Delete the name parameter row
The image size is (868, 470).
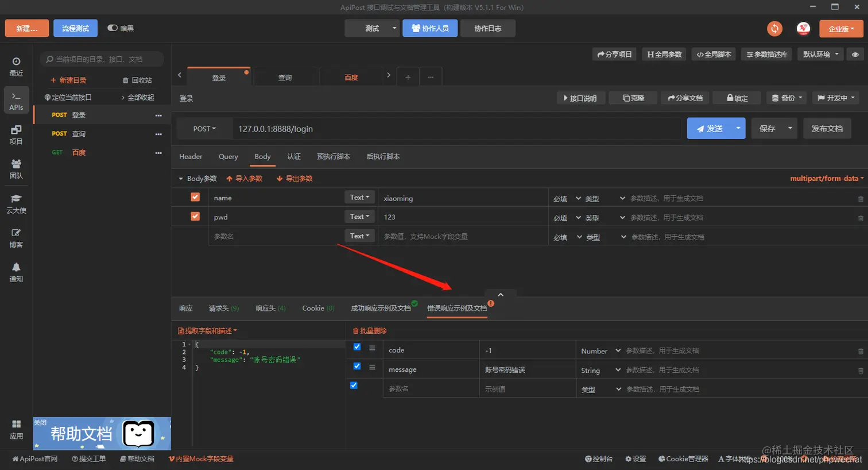tap(861, 199)
